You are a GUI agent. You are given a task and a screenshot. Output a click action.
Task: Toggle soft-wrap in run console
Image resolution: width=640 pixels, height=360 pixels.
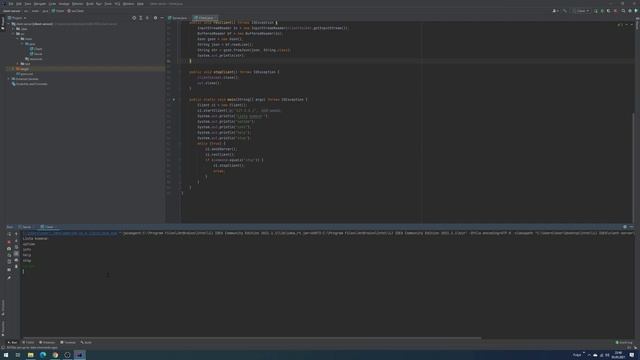click(x=16, y=247)
